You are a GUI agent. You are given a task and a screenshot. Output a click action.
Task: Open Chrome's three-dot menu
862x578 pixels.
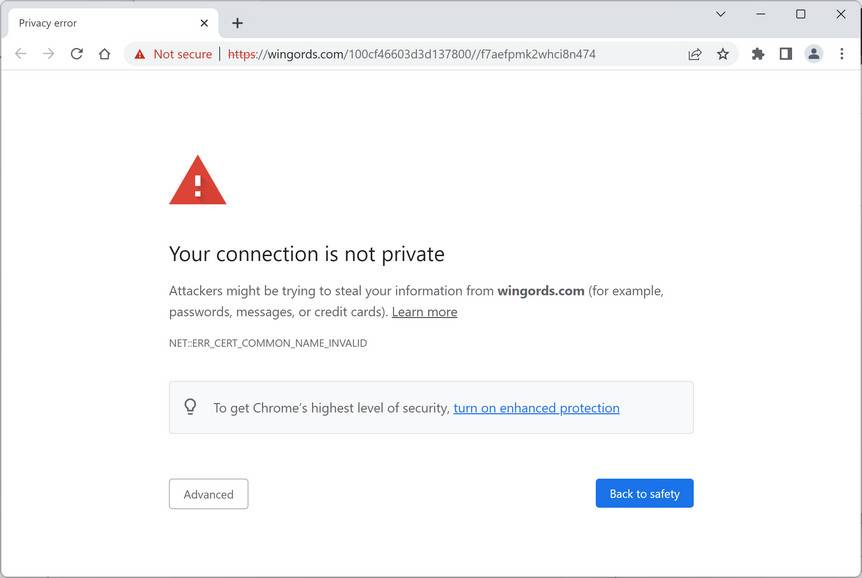click(x=841, y=54)
